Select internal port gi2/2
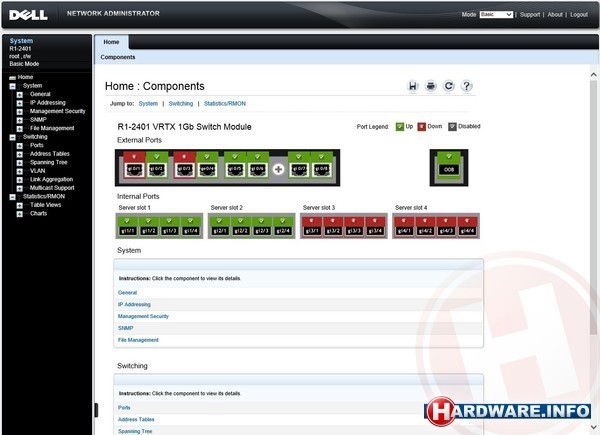Image resolution: width=600 pixels, height=435 pixels. click(241, 226)
